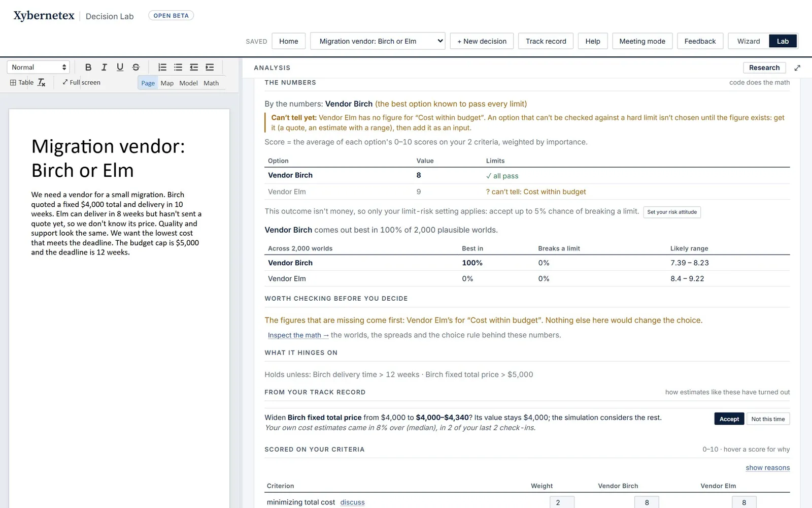Open the Feedback form

coord(700,41)
